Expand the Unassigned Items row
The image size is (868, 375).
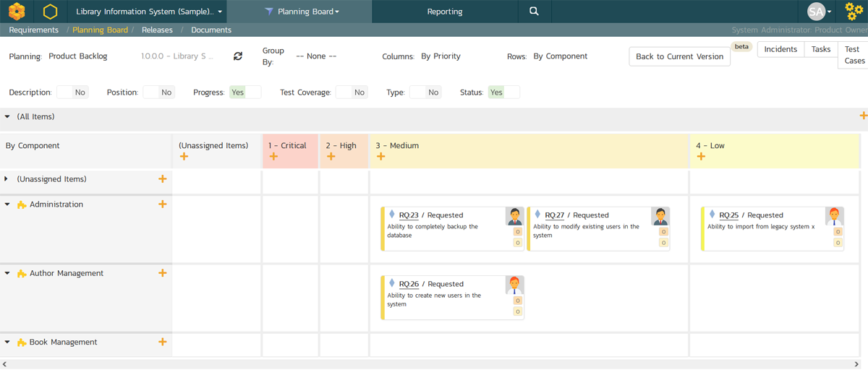coord(7,179)
